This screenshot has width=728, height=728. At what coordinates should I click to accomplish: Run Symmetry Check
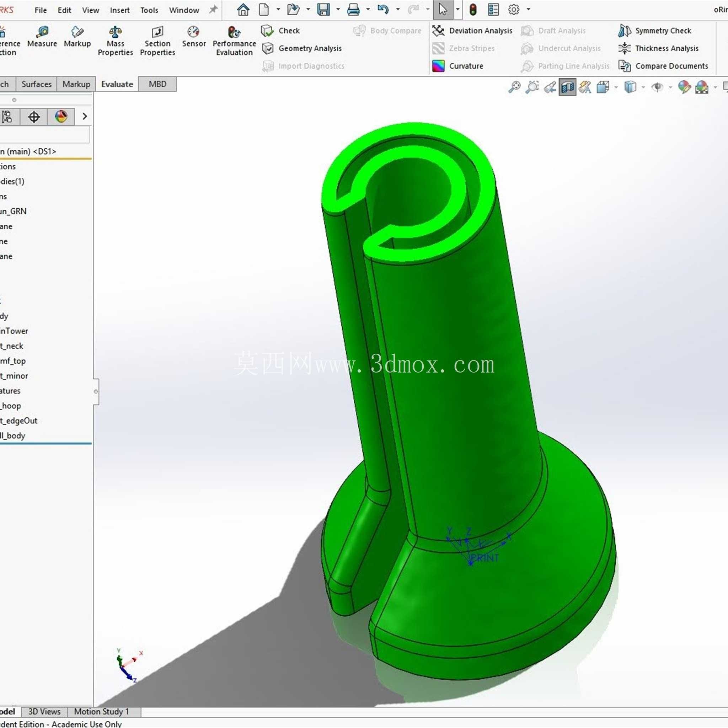pyautogui.click(x=655, y=31)
